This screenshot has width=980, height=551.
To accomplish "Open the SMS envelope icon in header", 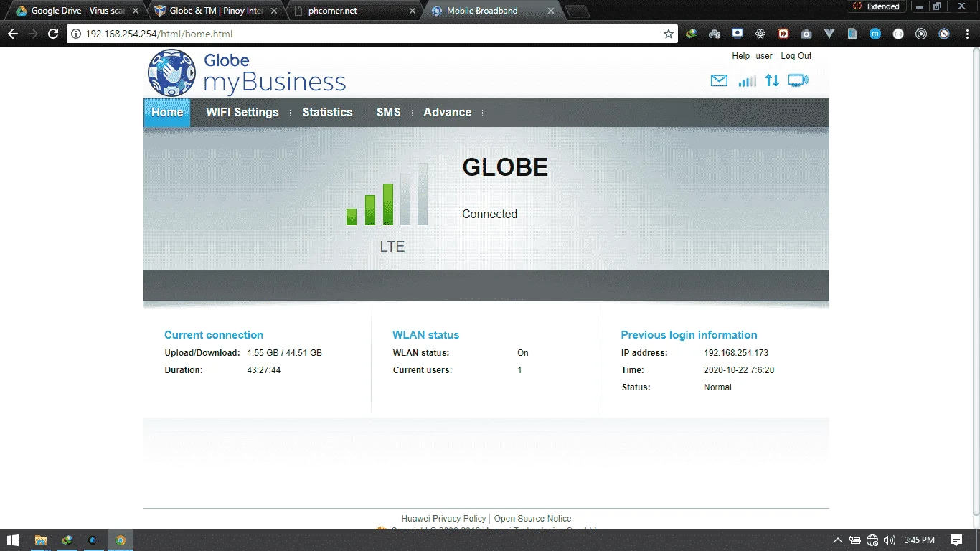I will tap(719, 81).
